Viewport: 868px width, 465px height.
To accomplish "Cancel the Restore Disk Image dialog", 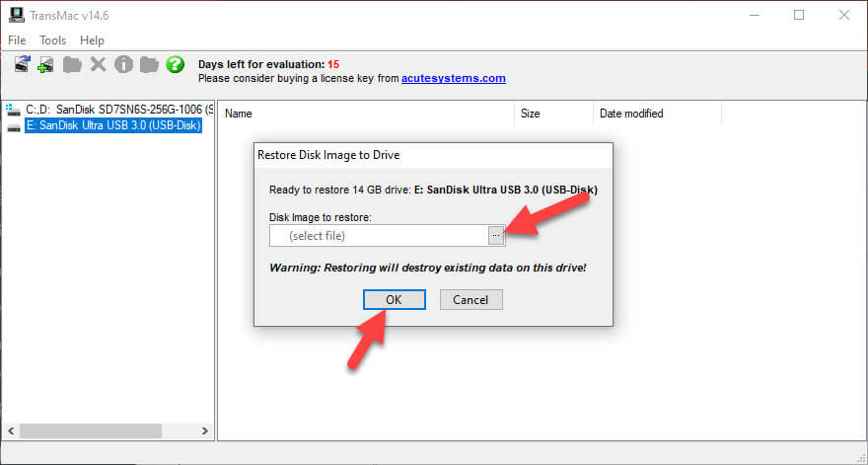I will [x=470, y=299].
